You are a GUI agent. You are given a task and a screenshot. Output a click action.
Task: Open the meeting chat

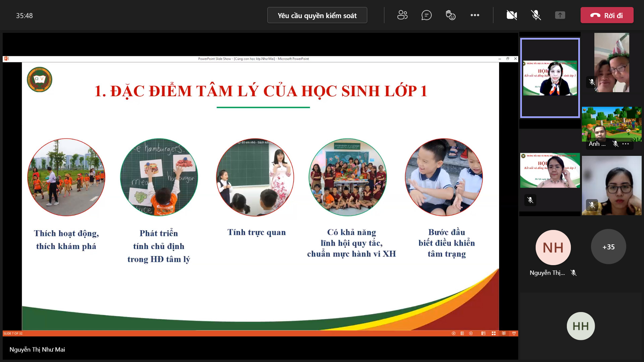(426, 15)
